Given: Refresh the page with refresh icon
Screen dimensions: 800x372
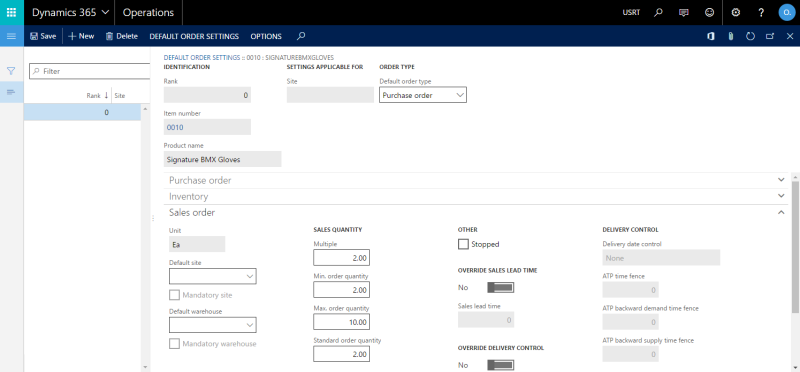Looking at the screenshot, I should pos(750,36).
